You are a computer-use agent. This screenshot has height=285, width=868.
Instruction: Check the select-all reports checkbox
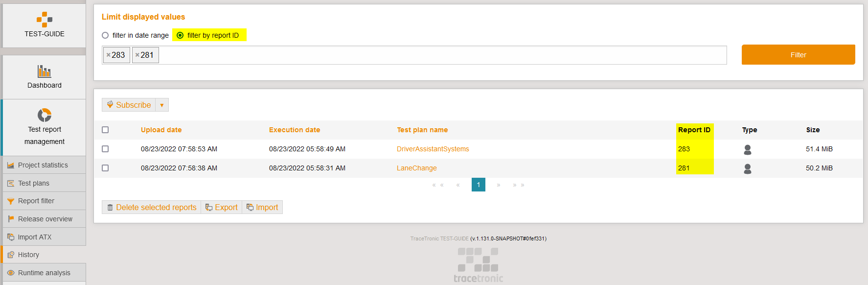pos(105,130)
